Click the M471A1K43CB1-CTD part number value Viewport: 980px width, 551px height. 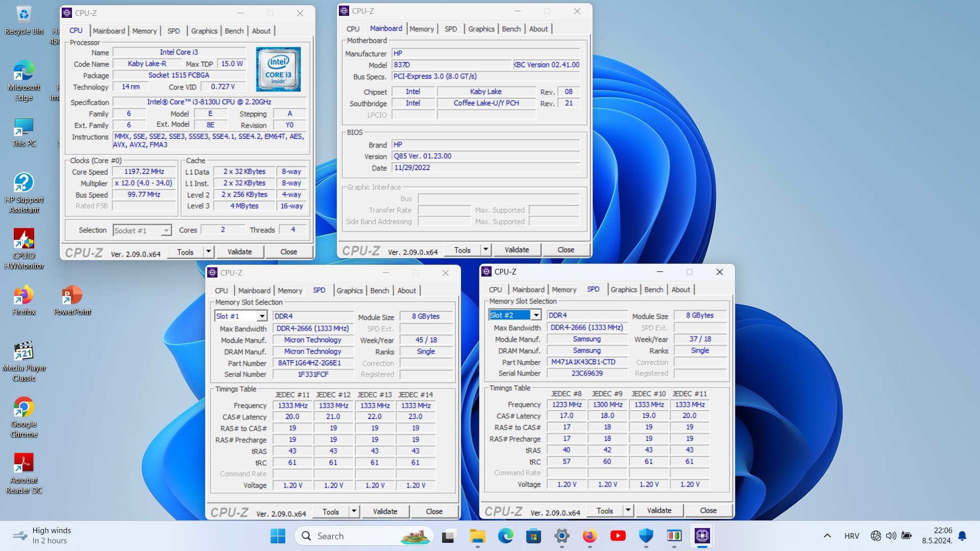point(587,362)
